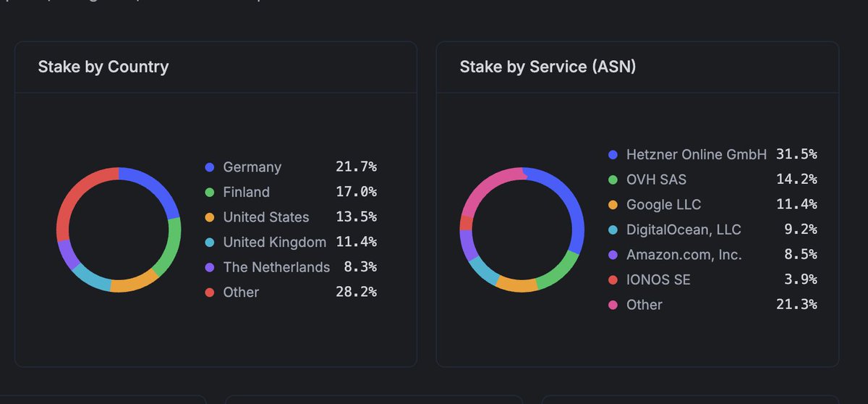Viewport: 868px width, 404px height.
Task: Select the purple Netherlands legend dot
Action: [210, 267]
